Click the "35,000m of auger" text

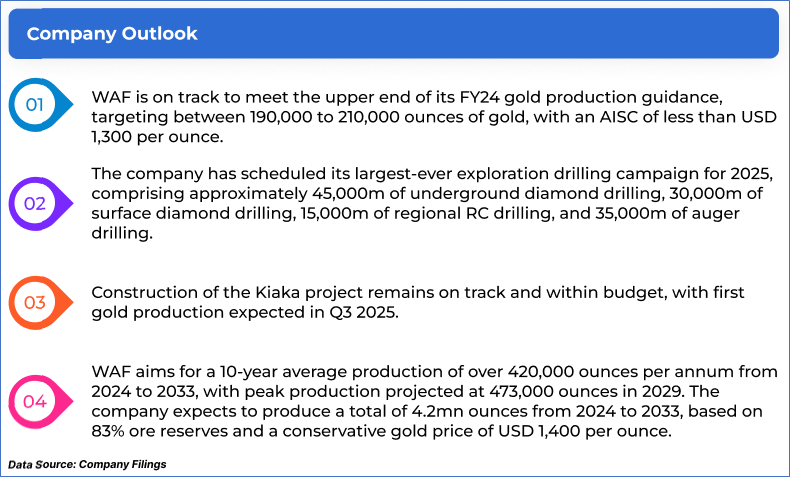pyautogui.click(x=671, y=213)
